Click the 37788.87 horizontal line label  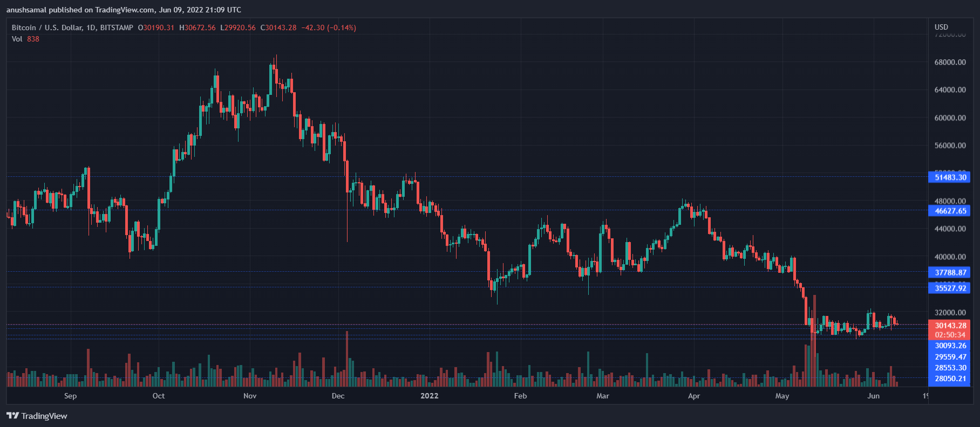949,272
